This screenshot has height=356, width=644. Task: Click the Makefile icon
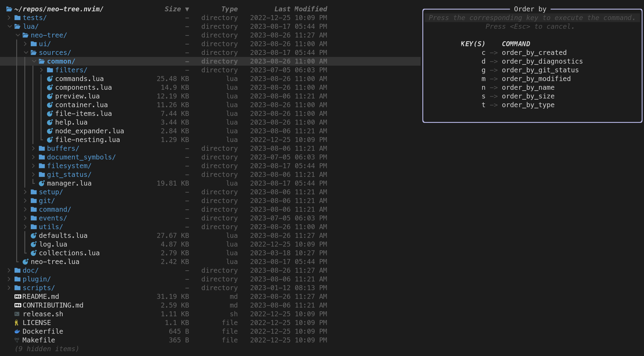[x=17, y=340]
